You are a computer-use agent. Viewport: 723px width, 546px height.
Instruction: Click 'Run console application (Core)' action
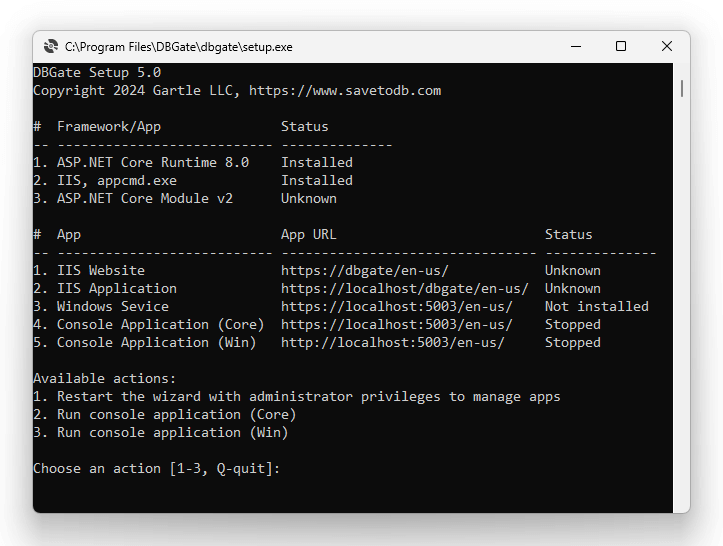coord(177,415)
